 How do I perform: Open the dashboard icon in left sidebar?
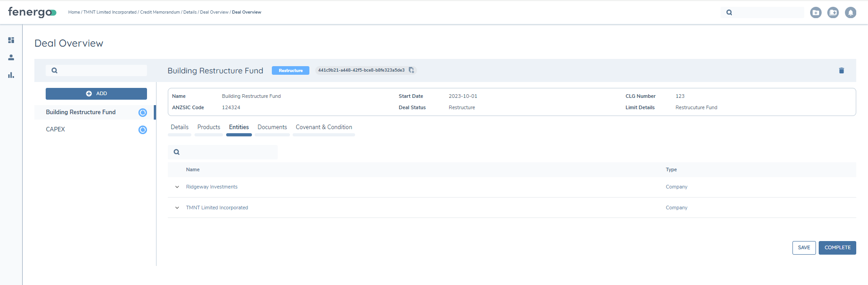[11, 40]
